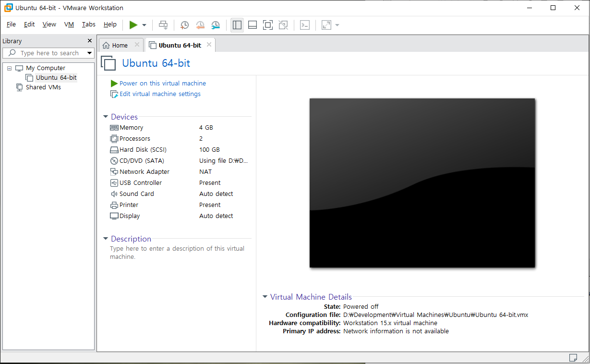Click the Unity mode toolbar icon
This screenshot has width=590, height=364.
(283, 25)
